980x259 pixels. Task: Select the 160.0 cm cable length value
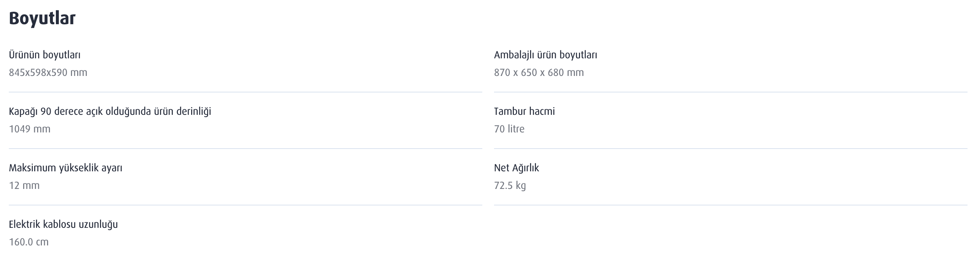coord(29,242)
